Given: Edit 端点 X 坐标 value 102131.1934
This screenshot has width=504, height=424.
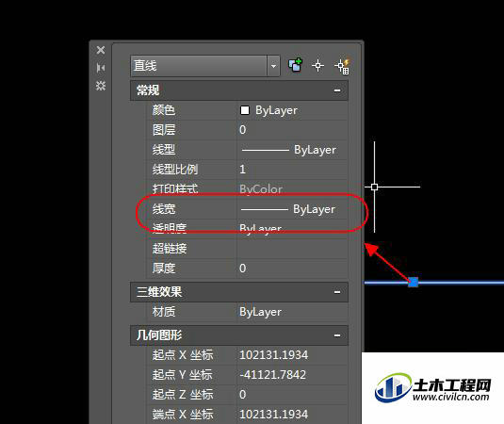Looking at the screenshot, I should 273,414.
